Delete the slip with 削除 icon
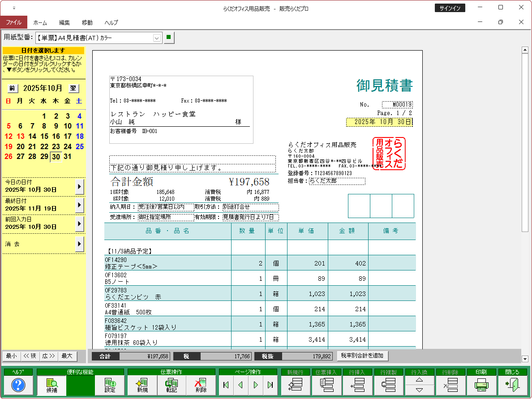532x399 pixels. (x=201, y=385)
